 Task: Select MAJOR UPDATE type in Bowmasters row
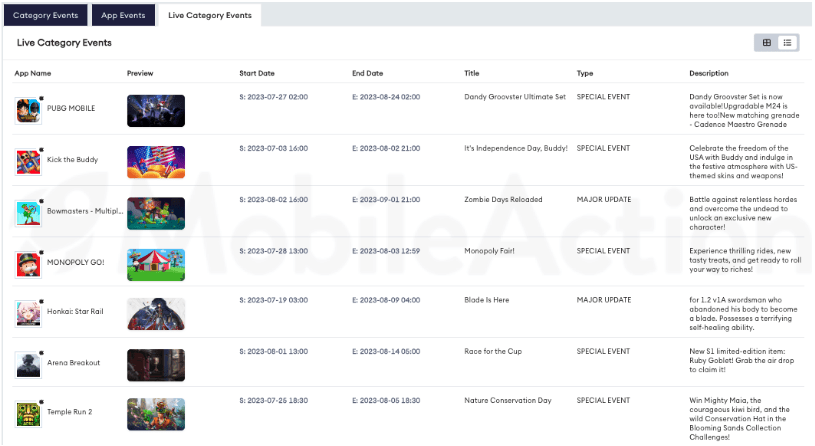(604, 200)
